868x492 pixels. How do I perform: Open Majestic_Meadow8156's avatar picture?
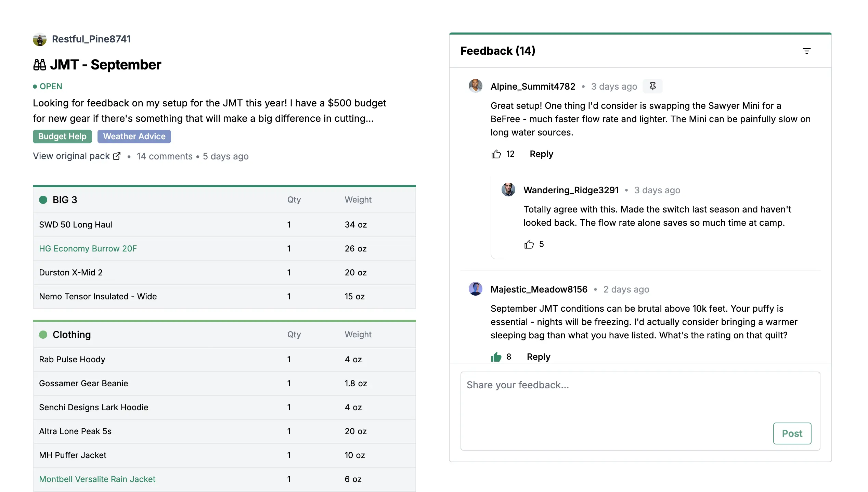click(475, 289)
